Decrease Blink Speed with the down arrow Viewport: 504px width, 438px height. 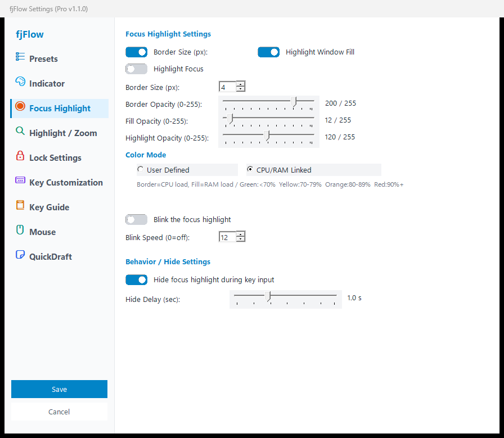pyautogui.click(x=240, y=240)
